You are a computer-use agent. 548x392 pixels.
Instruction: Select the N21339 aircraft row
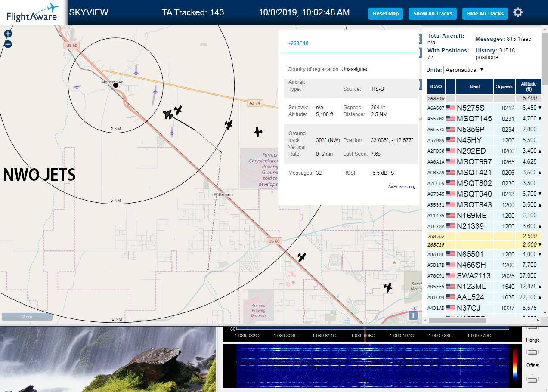(484, 226)
